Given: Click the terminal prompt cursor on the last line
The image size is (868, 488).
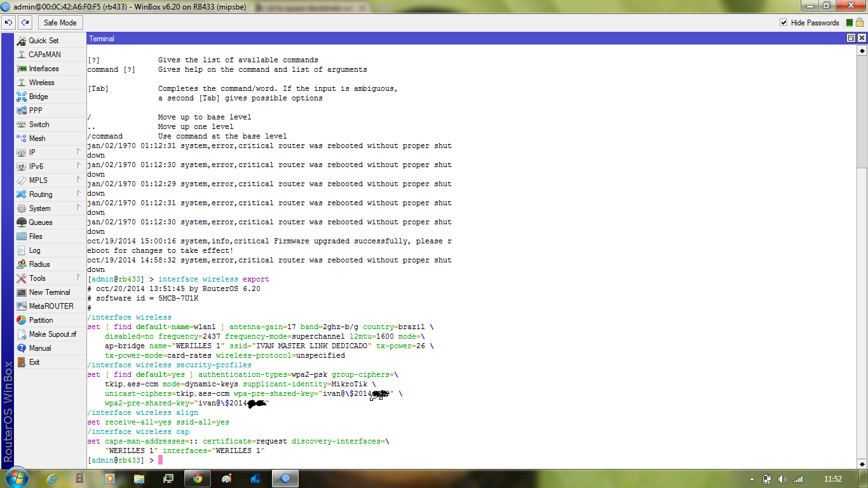Looking at the screenshot, I should click(x=161, y=460).
